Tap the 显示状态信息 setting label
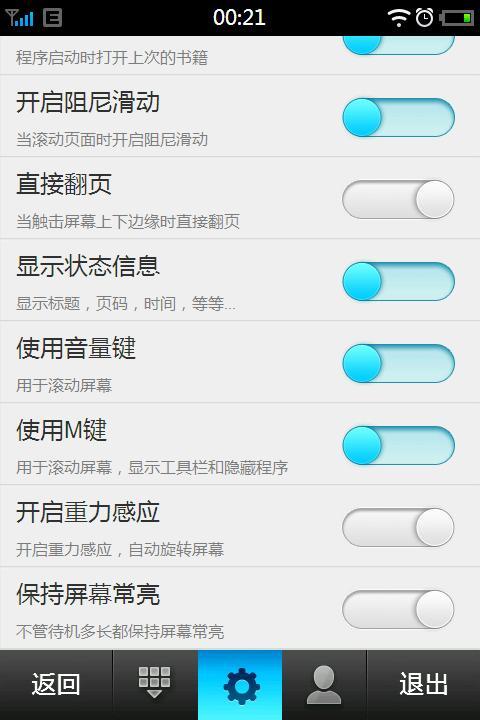Image resolution: width=480 pixels, height=720 pixels. tap(88, 266)
